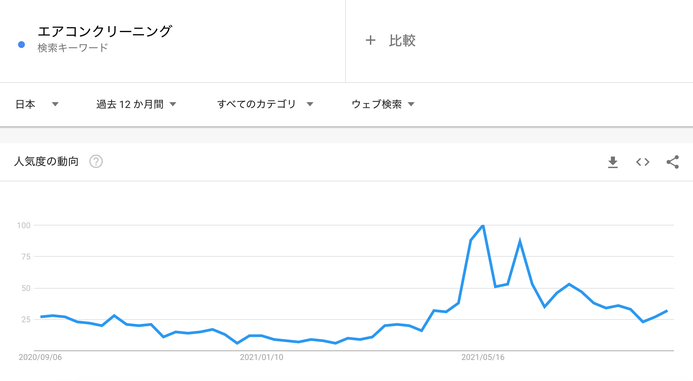Click the 2020/09/06 start date label

pos(40,357)
